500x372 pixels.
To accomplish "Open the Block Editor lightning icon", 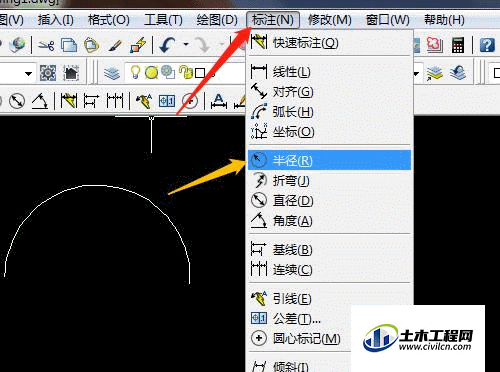I will coord(138,45).
